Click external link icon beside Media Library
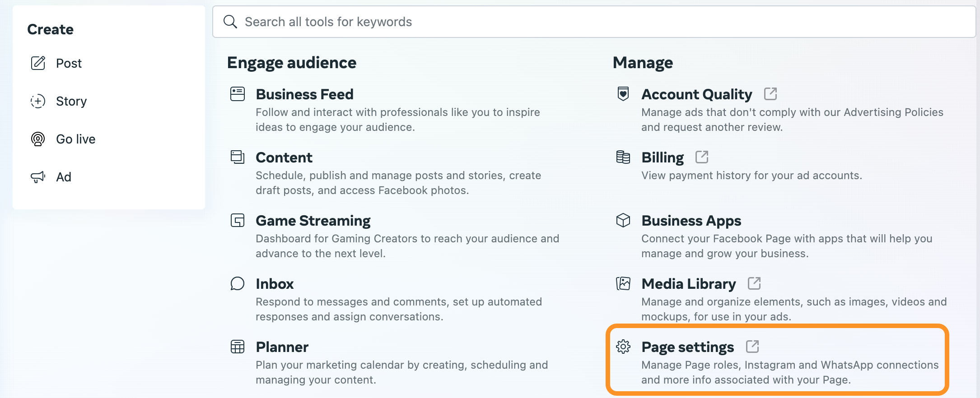 coord(754,283)
